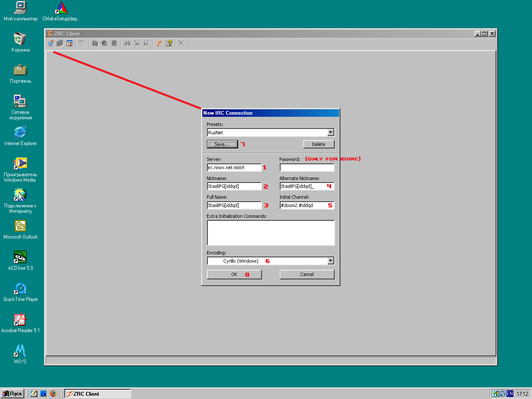Open the Пуск start menu button
Screen dimensions: 532x399
pyautogui.click(x=12, y=393)
